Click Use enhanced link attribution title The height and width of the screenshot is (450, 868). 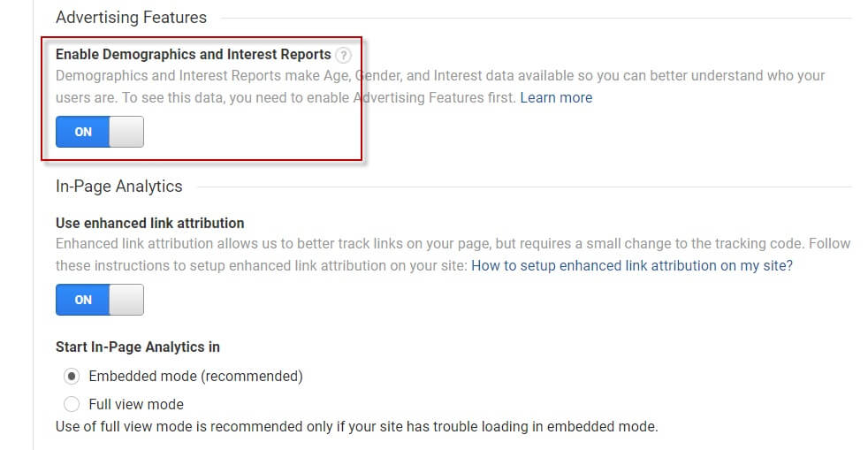pyautogui.click(x=150, y=223)
